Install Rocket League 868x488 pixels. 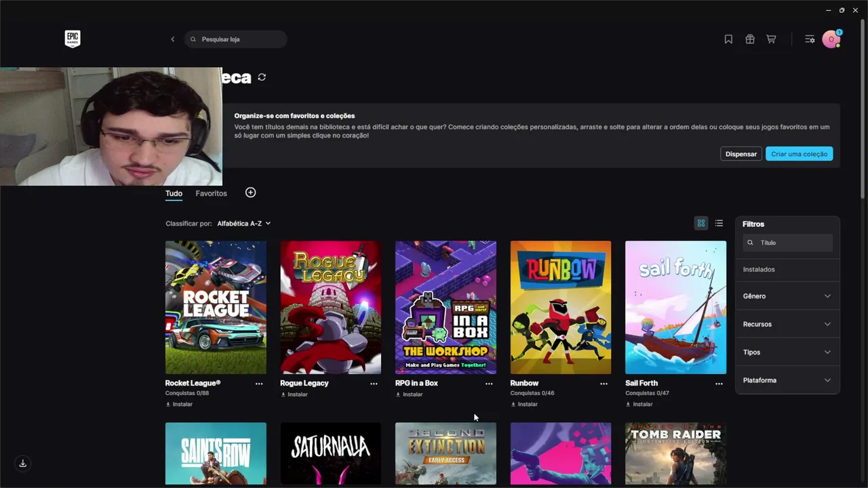tap(179, 404)
